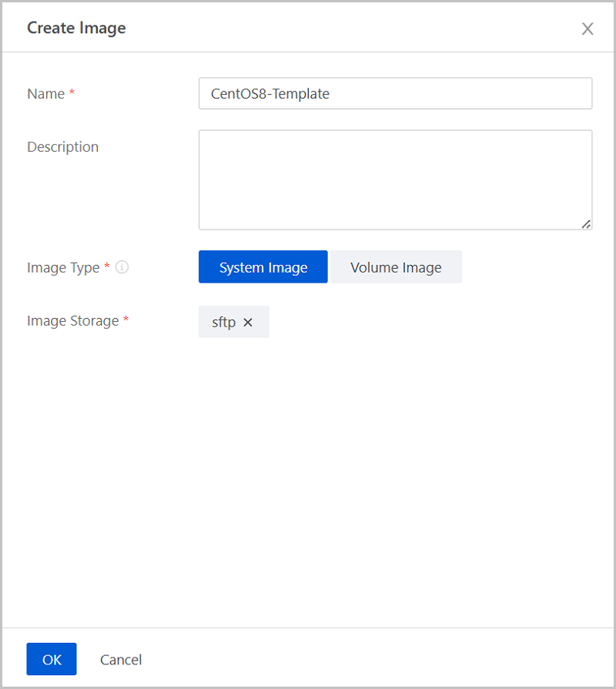This screenshot has height=689, width=616.
Task: Click the Image Storage label
Action: coord(72,321)
